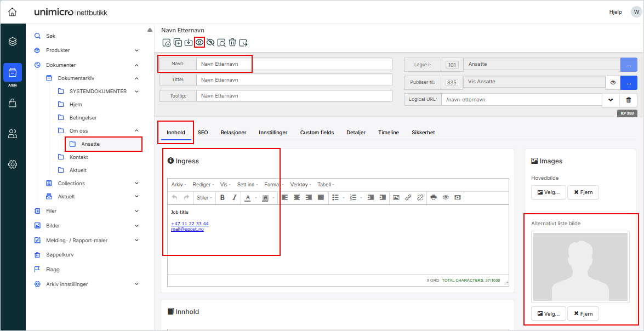The height and width of the screenshot is (331, 644).
Task: Switch to the SEO tab
Action: click(x=203, y=133)
